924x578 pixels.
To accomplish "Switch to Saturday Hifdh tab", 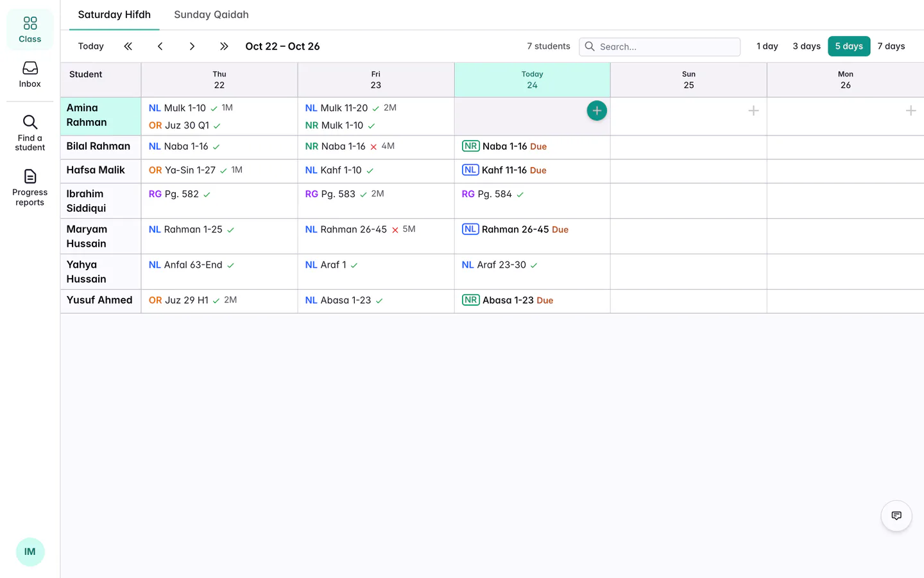I will (114, 15).
